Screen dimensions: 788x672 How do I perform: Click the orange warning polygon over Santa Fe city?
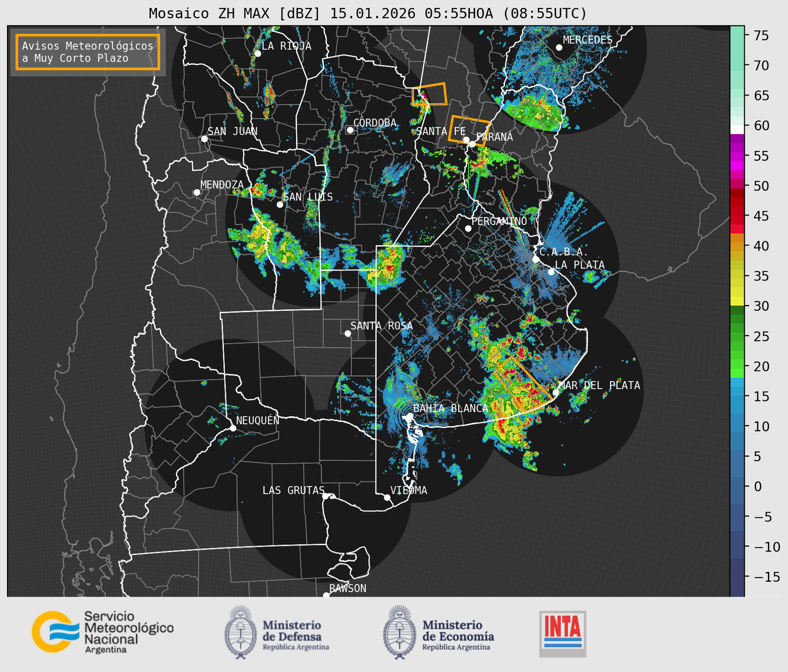click(x=469, y=130)
